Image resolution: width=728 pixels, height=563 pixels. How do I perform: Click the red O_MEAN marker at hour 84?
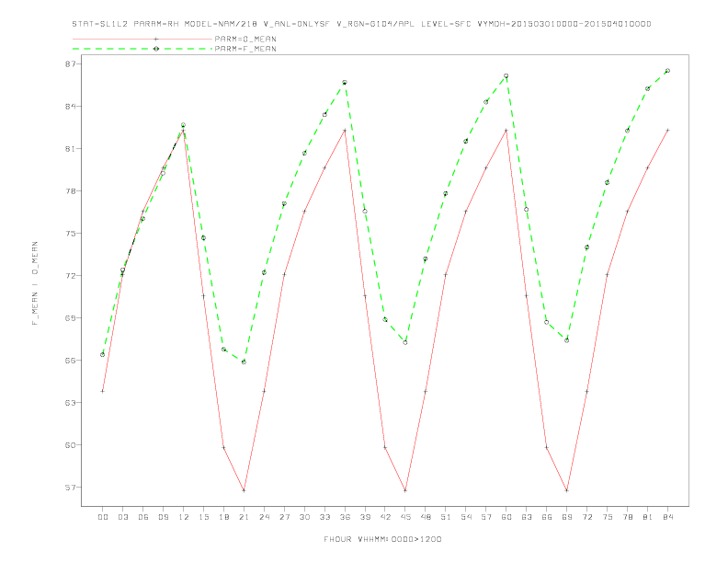[667, 130]
